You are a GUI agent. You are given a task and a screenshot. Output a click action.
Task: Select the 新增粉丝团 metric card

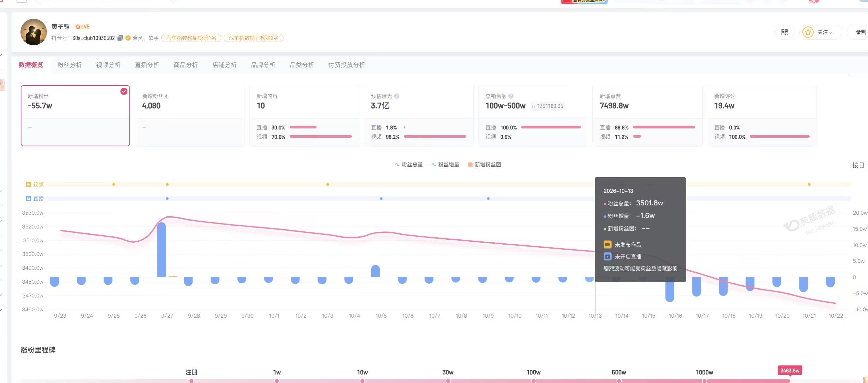[190, 116]
